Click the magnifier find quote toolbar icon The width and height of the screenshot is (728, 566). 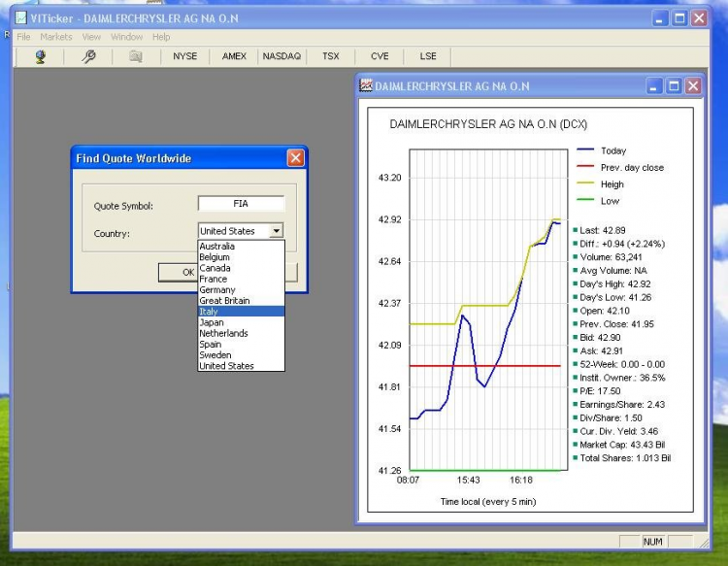(x=88, y=56)
